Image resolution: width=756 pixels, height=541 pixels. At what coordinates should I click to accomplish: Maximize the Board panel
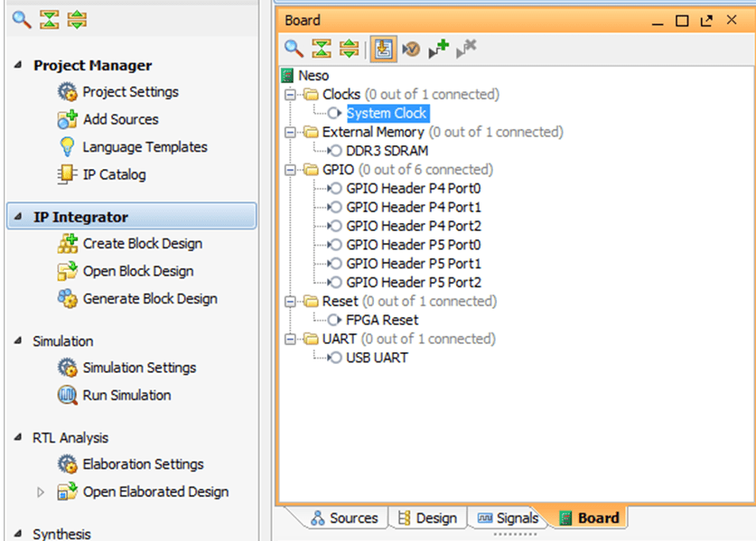[682, 20]
